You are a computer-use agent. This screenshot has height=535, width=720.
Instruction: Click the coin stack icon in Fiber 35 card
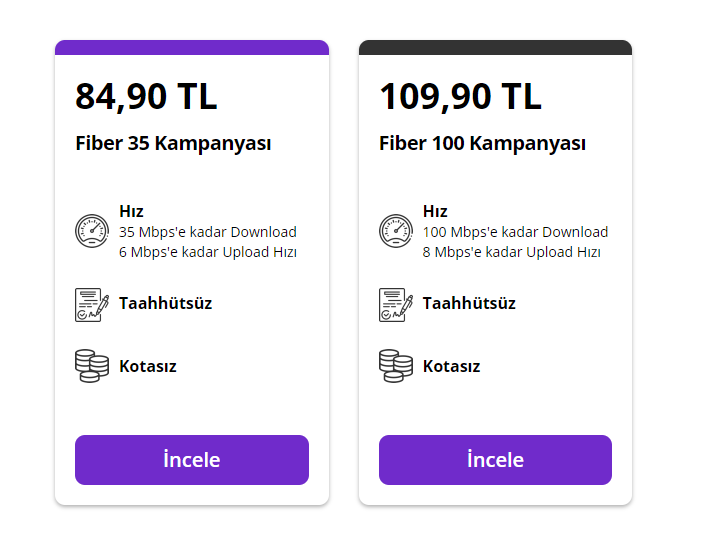[91, 366]
